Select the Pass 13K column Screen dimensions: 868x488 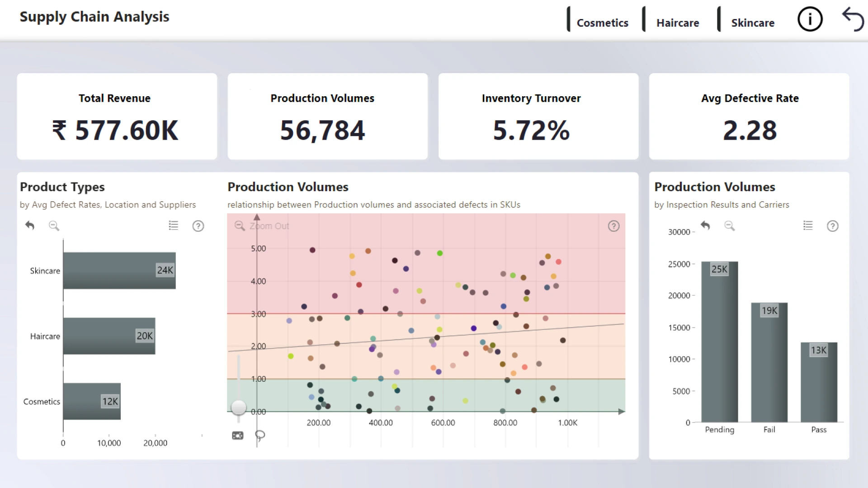tap(819, 382)
